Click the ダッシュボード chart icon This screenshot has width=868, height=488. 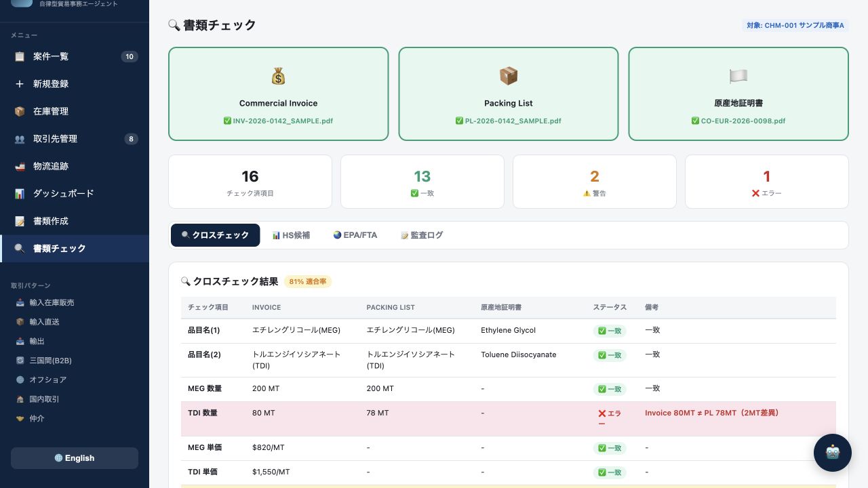click(x=20, y=194)
